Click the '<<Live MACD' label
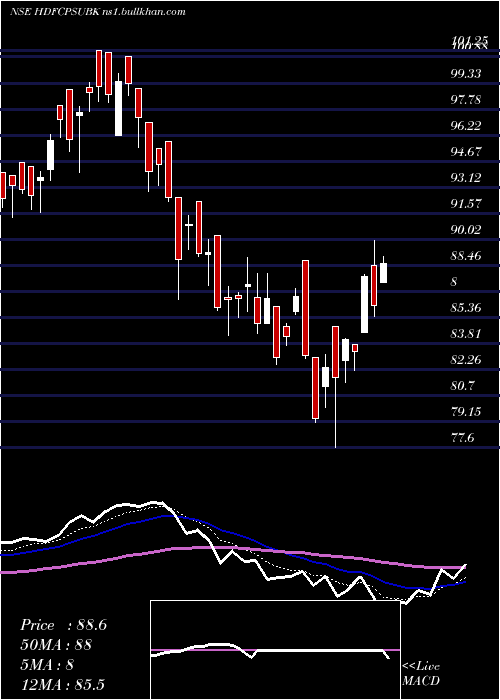 coord(421,674)
